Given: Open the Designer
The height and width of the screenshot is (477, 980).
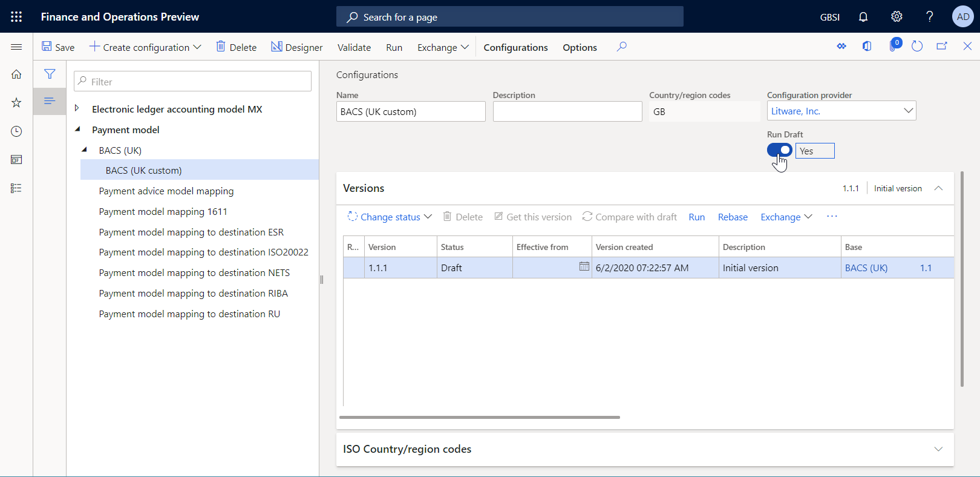Looking at the screenshot, I should coord(296,47).
